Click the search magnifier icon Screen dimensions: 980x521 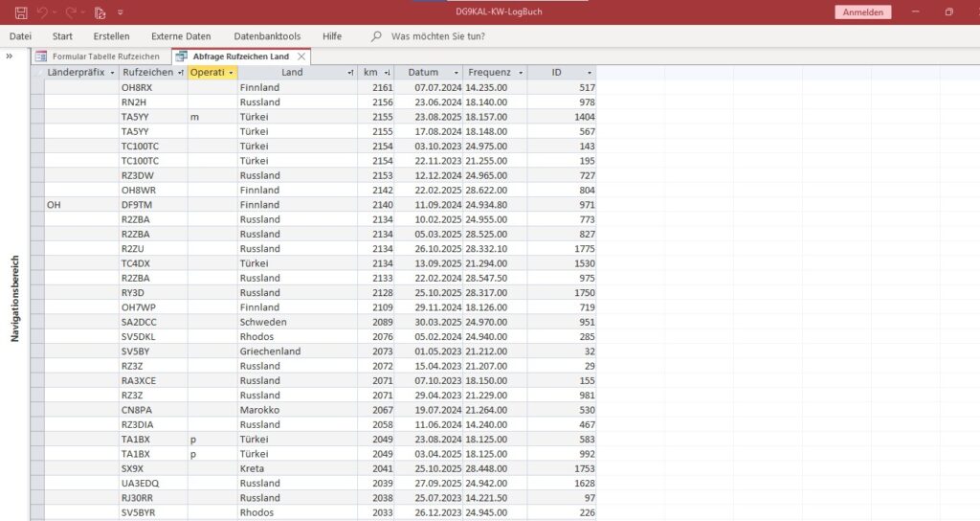(377, 36)
